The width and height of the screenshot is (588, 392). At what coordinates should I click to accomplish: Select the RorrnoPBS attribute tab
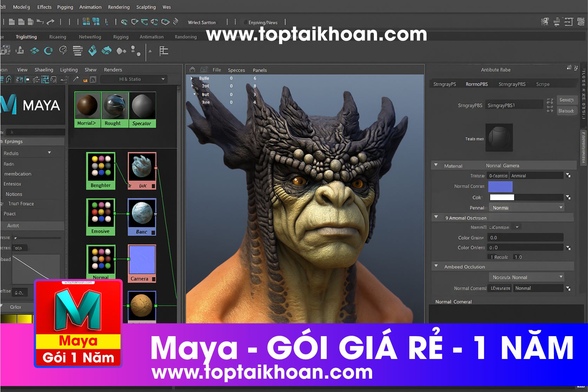click(x=477, y=84)
